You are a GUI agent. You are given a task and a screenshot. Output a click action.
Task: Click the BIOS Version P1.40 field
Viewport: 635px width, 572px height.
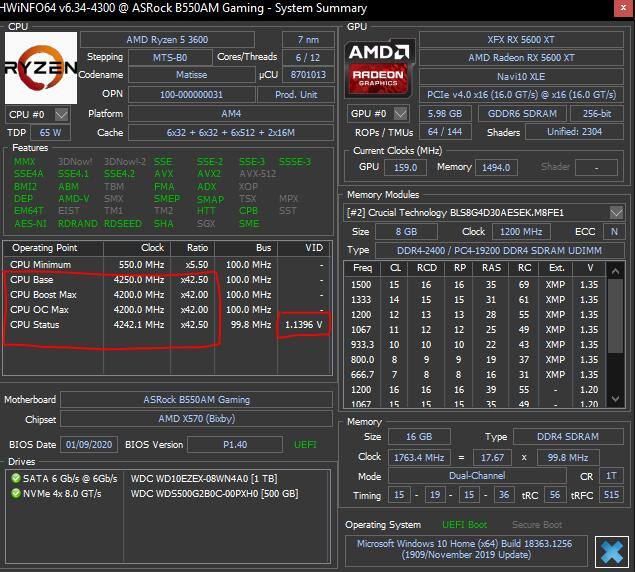click(233, 444)
